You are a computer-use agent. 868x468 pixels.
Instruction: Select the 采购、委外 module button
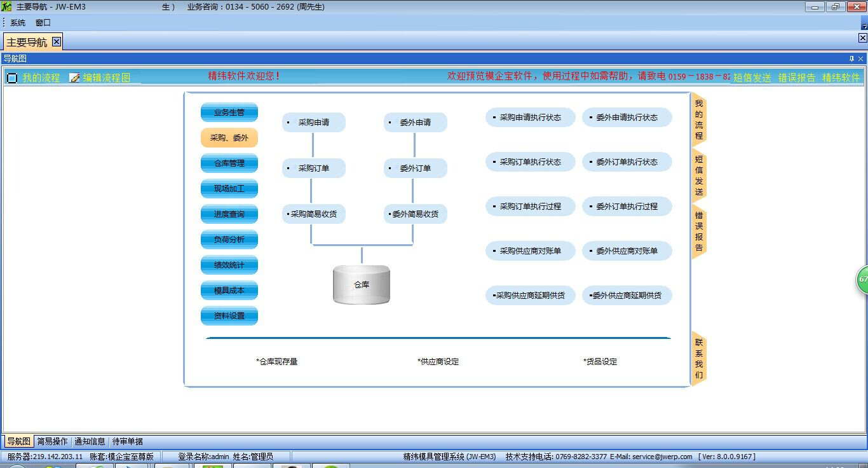point(229,138)
